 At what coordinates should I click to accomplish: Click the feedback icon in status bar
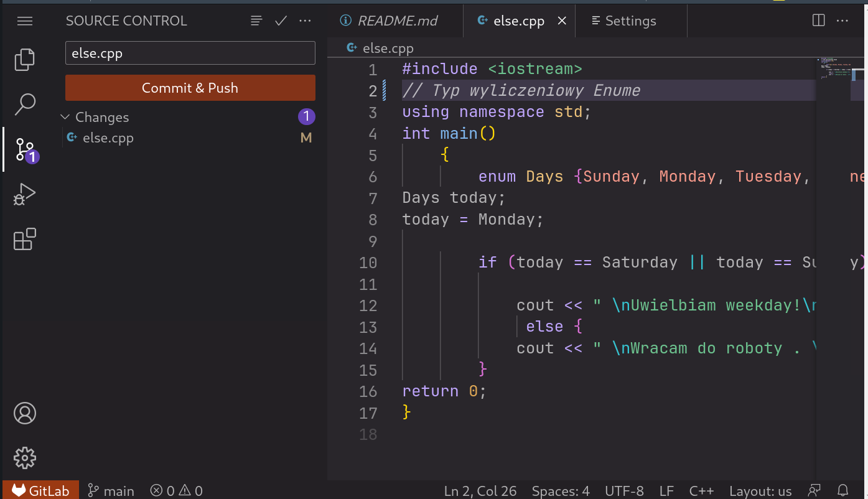tap(814, 491)
